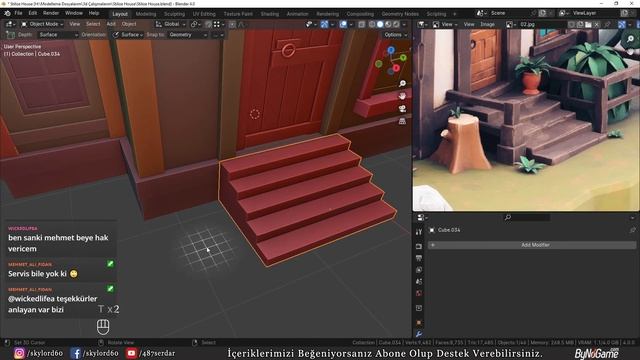Click the viewport zoom magnifier icon
The image size is (640, 360).
point(402,83)
